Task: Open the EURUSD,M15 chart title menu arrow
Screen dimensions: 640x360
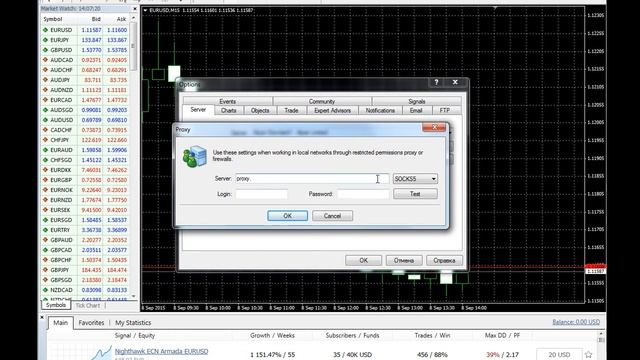Action: 145,10
